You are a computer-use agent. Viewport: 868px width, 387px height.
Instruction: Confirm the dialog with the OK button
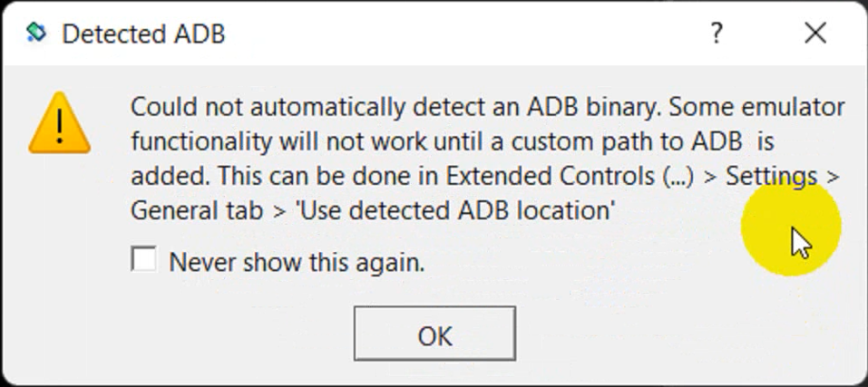click(434, 334)
